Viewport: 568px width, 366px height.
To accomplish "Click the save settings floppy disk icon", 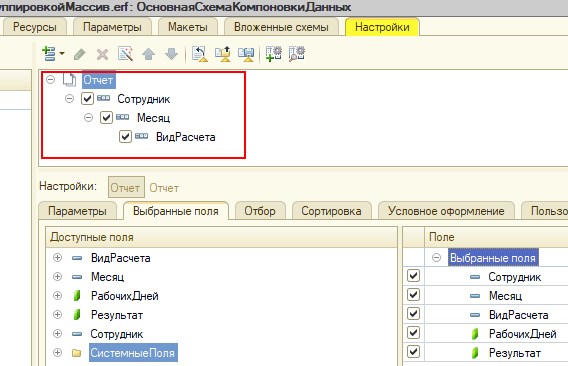I will [x=246, y=54].
